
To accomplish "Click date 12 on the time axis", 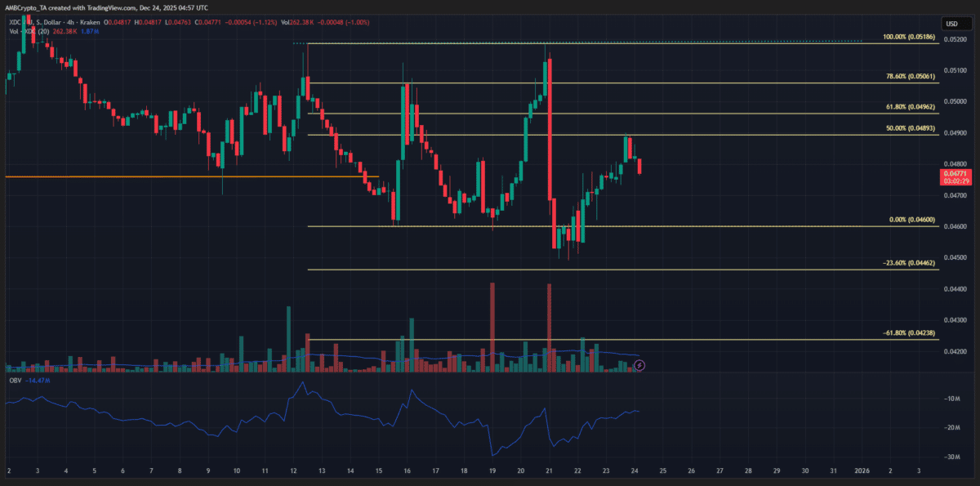I will [292, 471].
